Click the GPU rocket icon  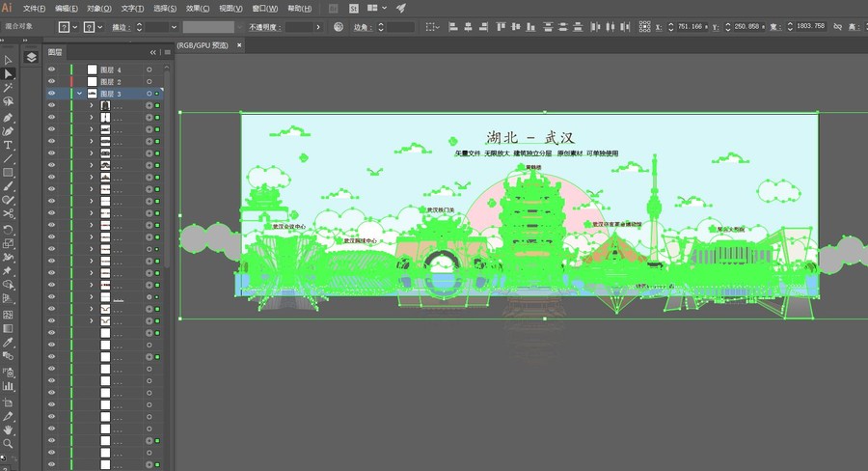[x=401, y=8]
